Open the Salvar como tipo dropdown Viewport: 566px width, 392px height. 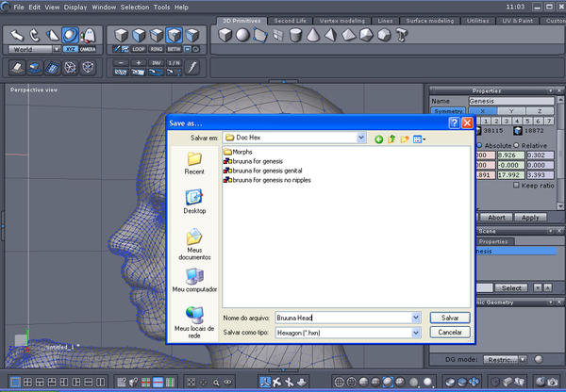click(416, 333)
